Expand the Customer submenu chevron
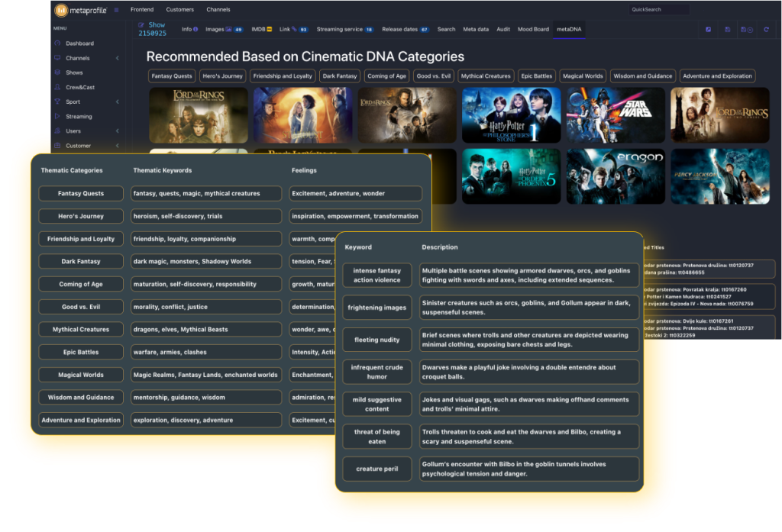Image resolution: width=782 pixels, height=532 pixels. tap(117, 146)
